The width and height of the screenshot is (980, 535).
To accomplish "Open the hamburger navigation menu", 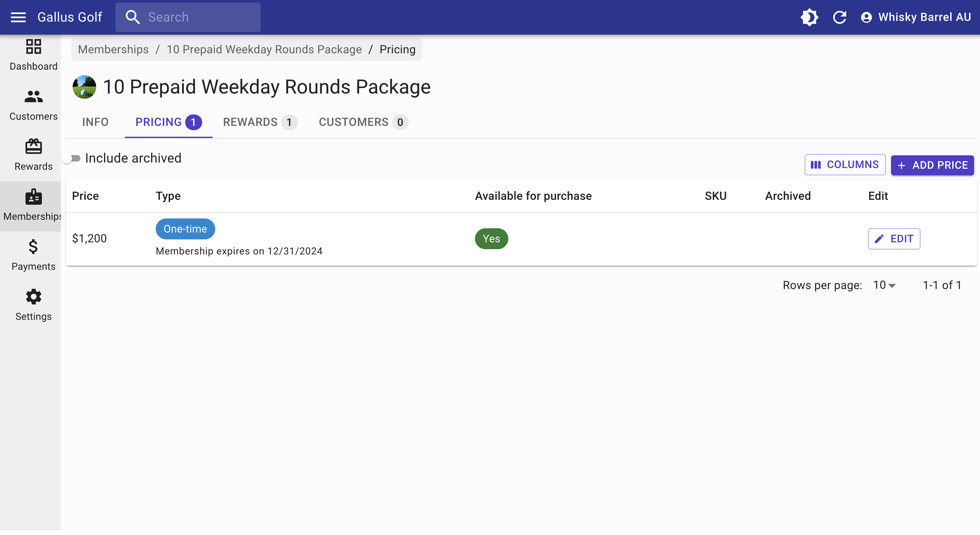I will coord(18,17).
